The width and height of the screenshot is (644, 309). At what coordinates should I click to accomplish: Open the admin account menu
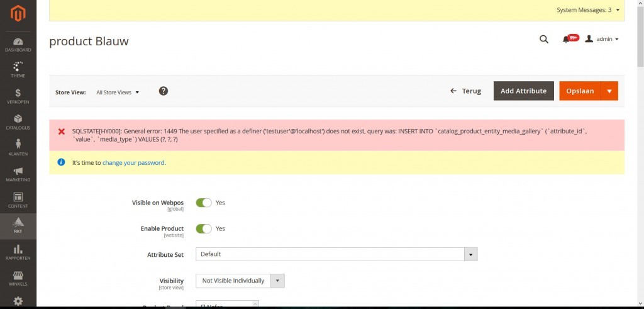(x=602, y=39)
